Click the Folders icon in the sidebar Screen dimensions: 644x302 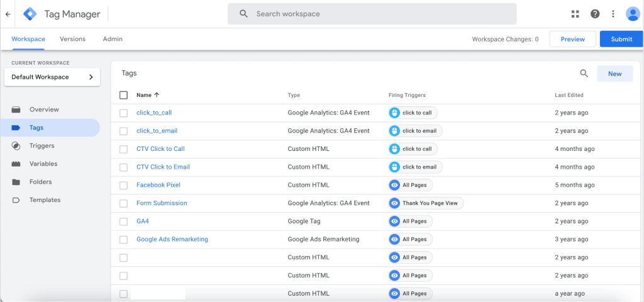pyautogui.click(x=16, y=182)
